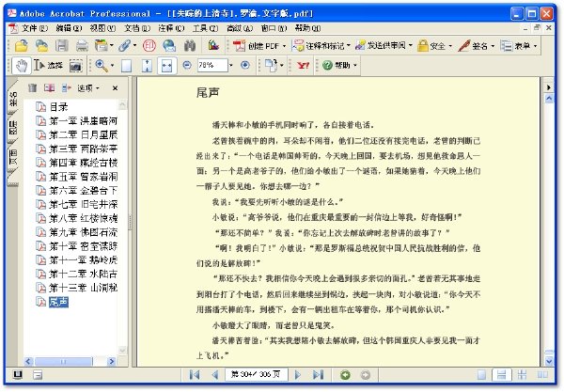The image size is (564, 392).
Task: Click the Actual Size page icon
Action: pyautogui.click(x=126, y=66)
